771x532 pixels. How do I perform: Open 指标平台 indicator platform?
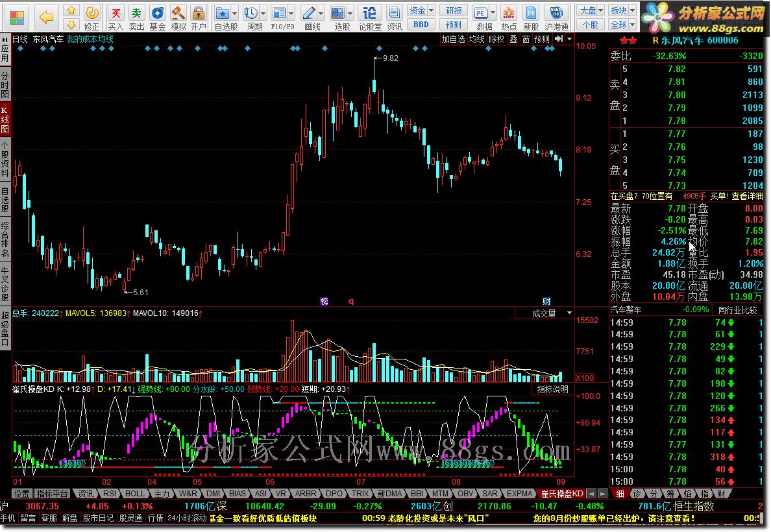52,493
